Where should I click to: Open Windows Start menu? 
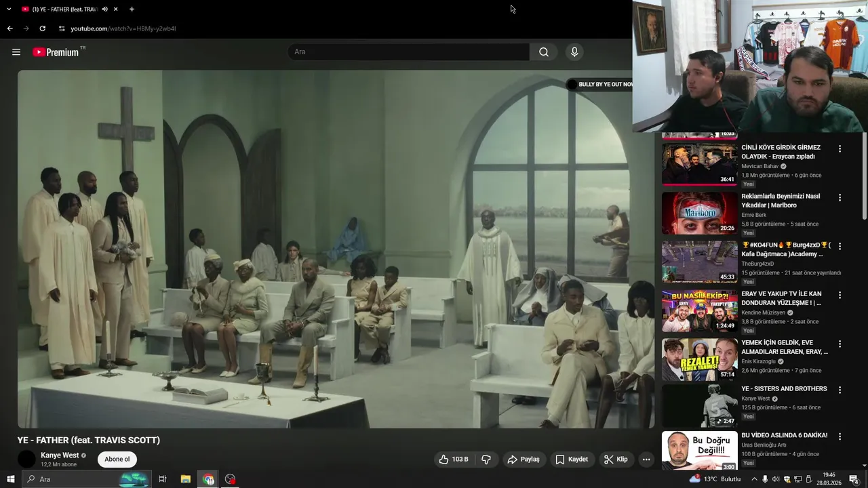(x=10, y=479)
